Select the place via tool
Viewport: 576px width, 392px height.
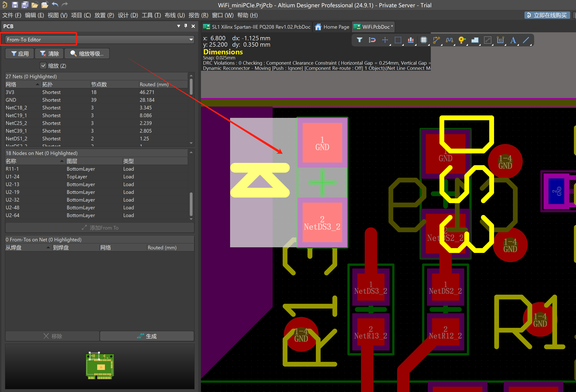click(x=462, y=40)
